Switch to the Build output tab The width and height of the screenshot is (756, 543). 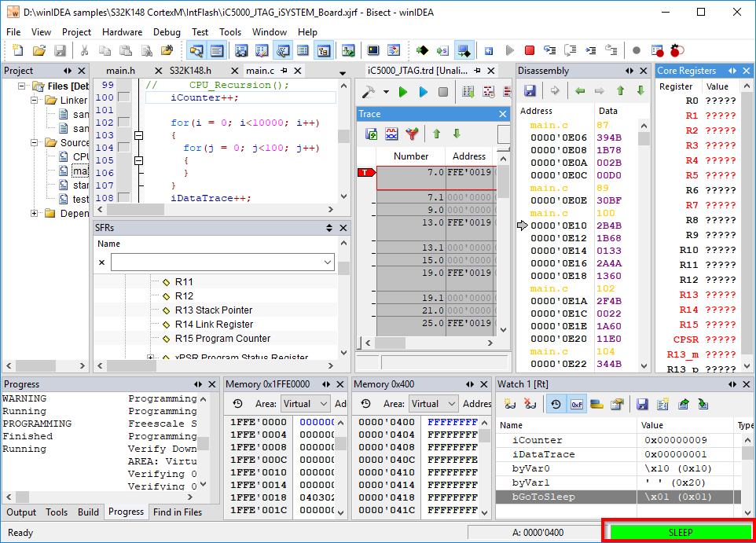pos(88,512)
